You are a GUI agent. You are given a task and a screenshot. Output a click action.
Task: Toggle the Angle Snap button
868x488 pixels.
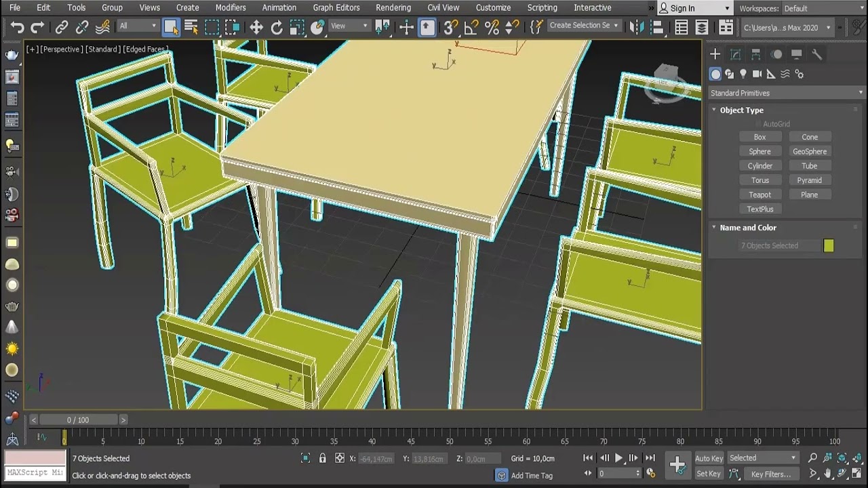point(471,27)
